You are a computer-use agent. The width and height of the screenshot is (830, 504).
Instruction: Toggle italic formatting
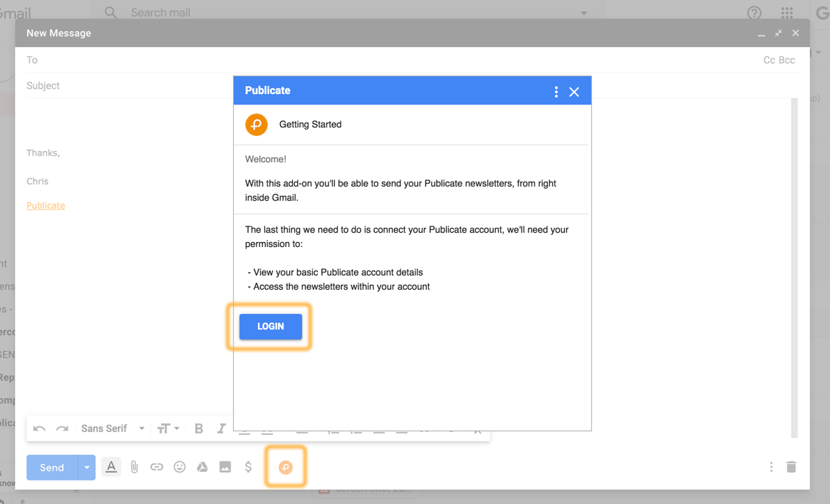click(x=222, y=429)
